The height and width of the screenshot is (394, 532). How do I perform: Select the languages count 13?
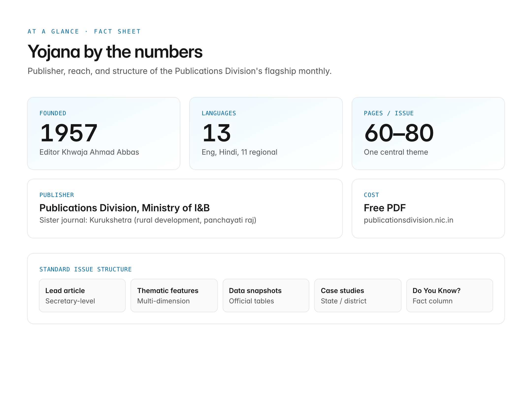(x=216, y=133)
